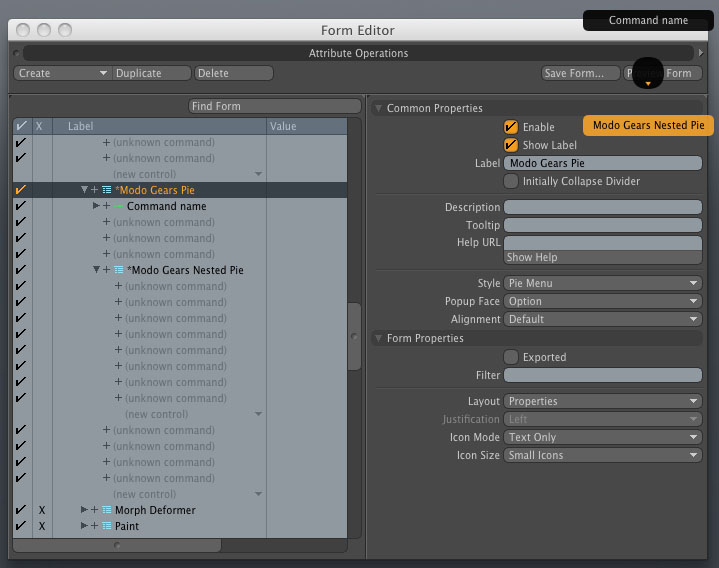Click the Tooltip text field
The width and height of the screenshot is (719, 568).
click(x=603, y=225)
